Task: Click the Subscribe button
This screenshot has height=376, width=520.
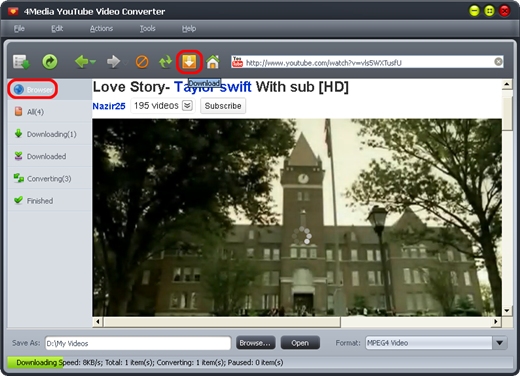Action: coord(223,106)
